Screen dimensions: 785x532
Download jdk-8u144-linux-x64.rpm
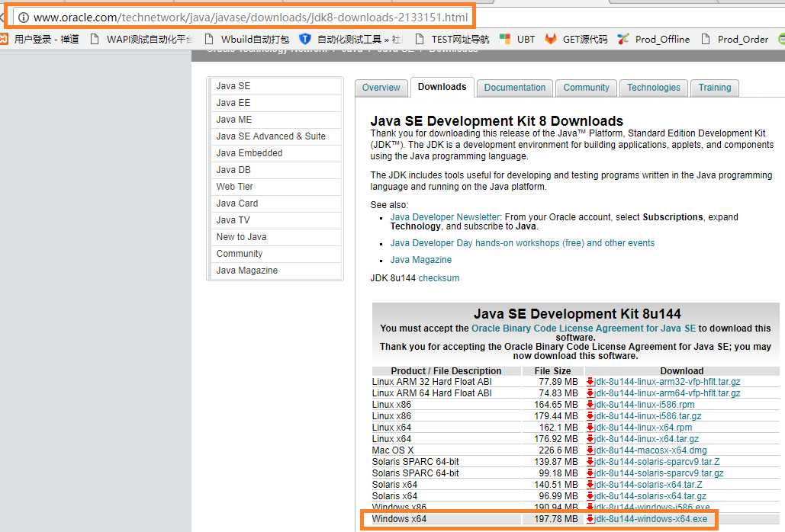(643, 428)
